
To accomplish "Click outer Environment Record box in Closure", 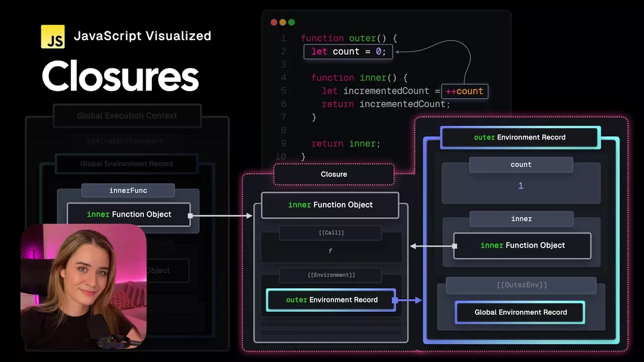I will pos(331,300).
